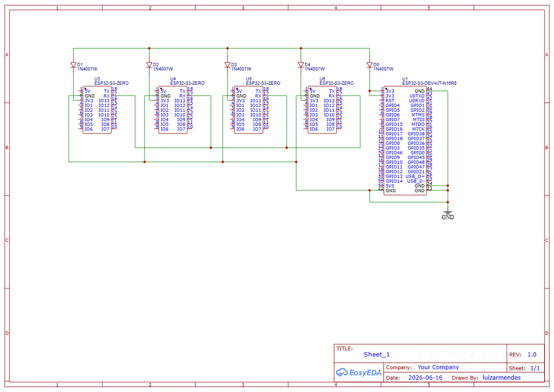Select the U5 ESP32-S3-ZERO component body

pyautogui.click(x=249, y=110)
